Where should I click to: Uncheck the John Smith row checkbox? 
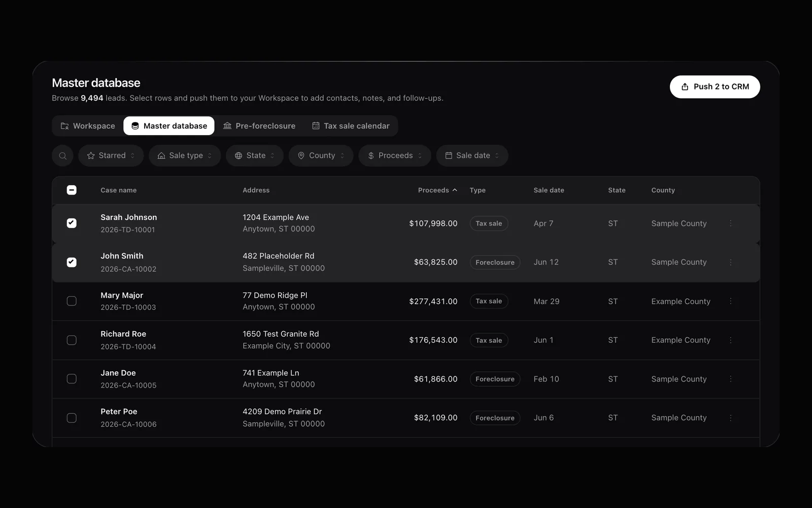click(72, 262)
